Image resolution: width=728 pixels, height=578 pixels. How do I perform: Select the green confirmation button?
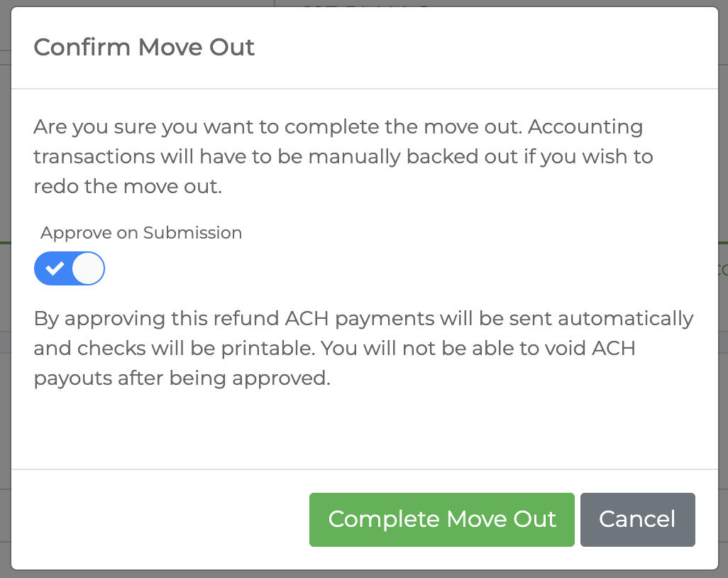[441, 519]
